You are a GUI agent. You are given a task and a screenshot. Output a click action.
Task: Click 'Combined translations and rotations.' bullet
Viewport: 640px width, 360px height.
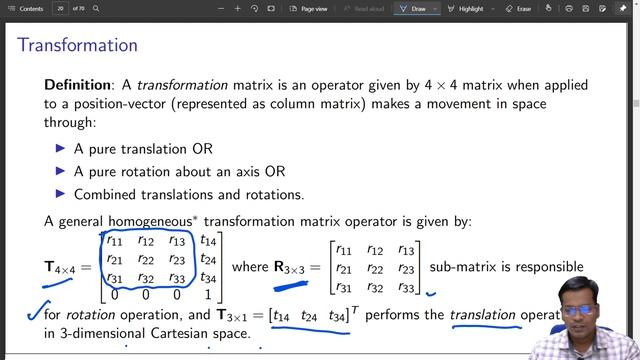click(189, 194)
